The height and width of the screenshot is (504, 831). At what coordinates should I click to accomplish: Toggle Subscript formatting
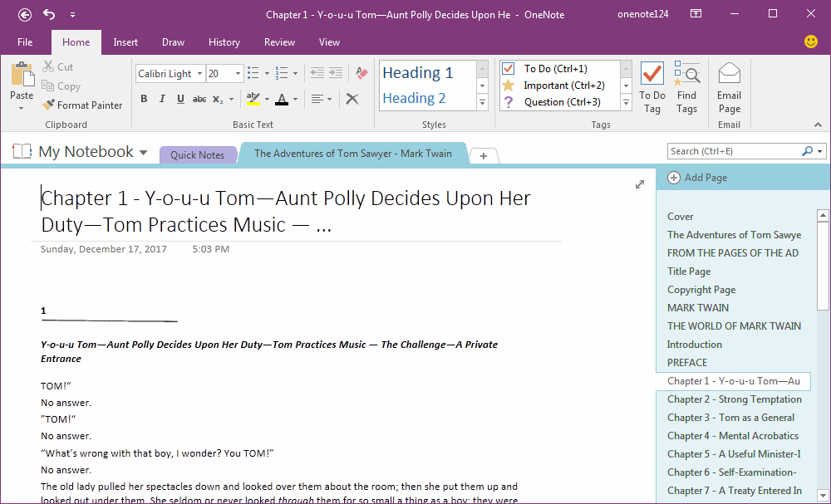click(x=217, y=99)
